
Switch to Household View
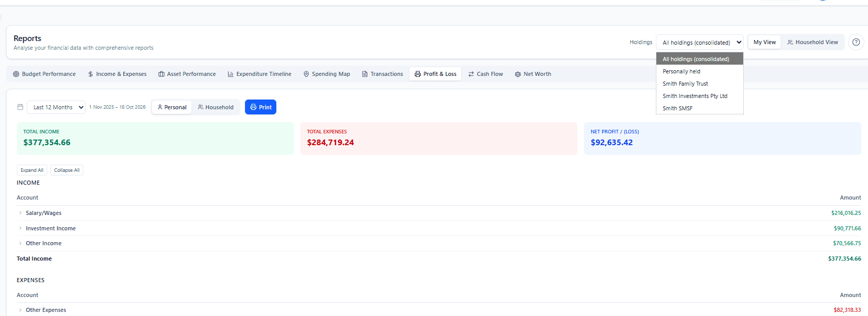(x=813, y=42)
